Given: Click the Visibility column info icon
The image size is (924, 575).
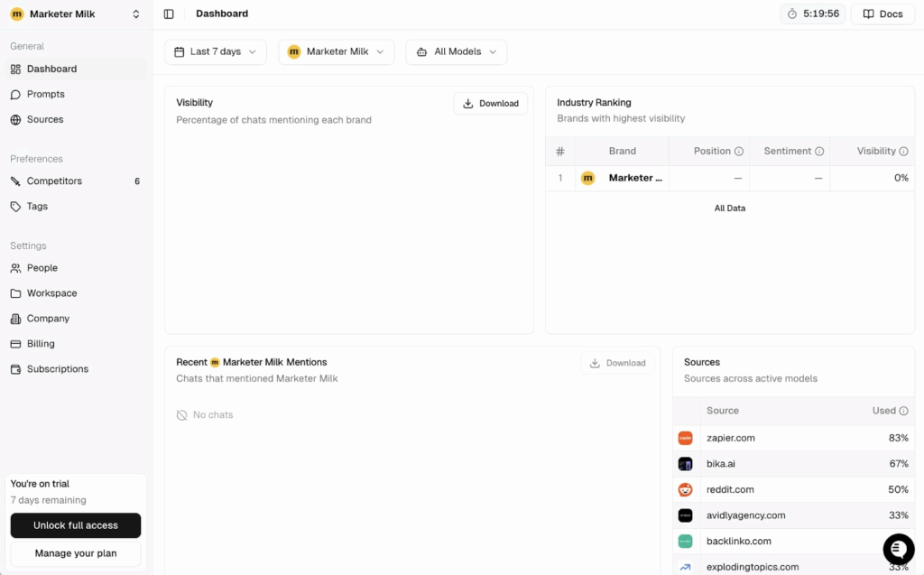Looking at the screenshot, I should click(x=903, y=152).
